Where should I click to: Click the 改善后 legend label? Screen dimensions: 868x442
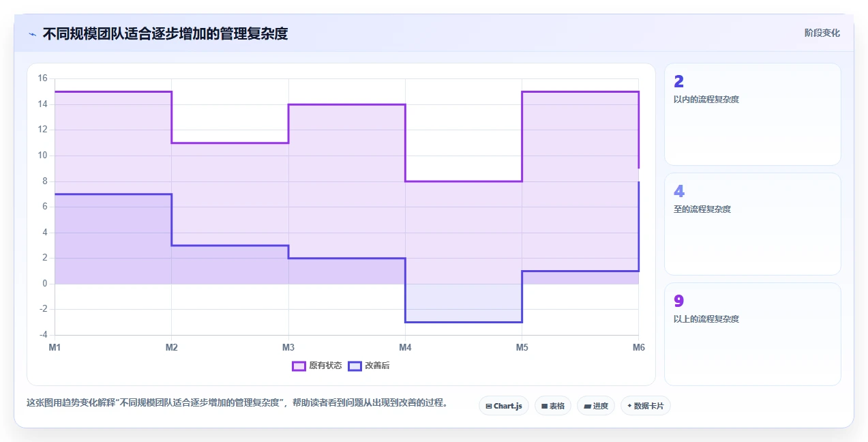click(377, 366)
